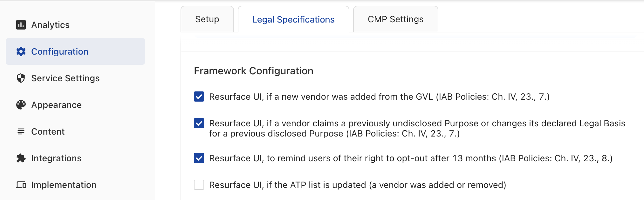Screen dimensions: 644x200
Task: Uncheck resurface UI for undisclosed Purpose changes
Action: (x=199, y=123)
